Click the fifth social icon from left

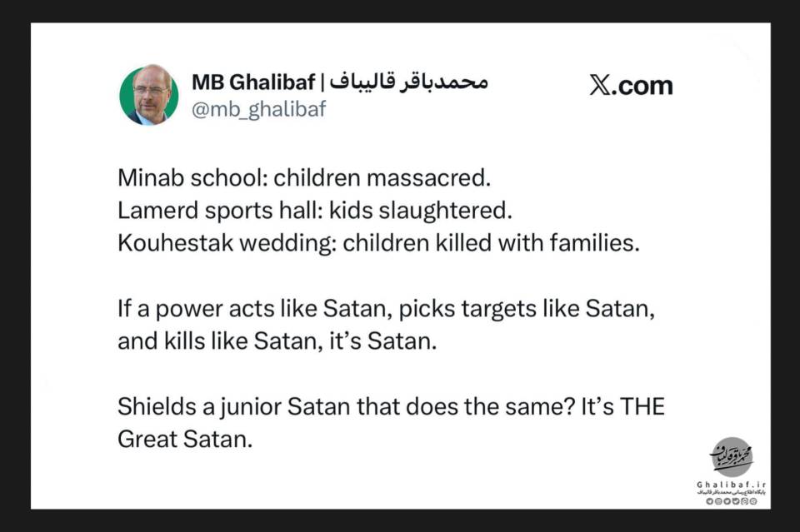coord(744,501)
